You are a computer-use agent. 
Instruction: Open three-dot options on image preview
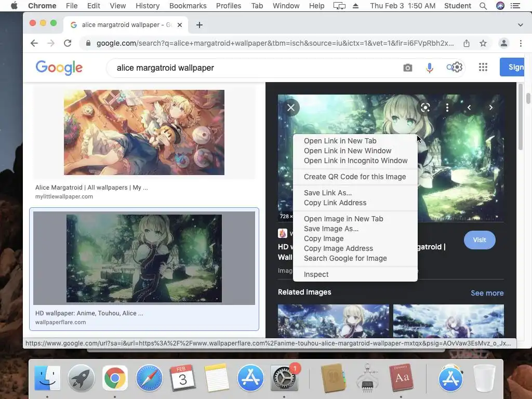[447, 108]
